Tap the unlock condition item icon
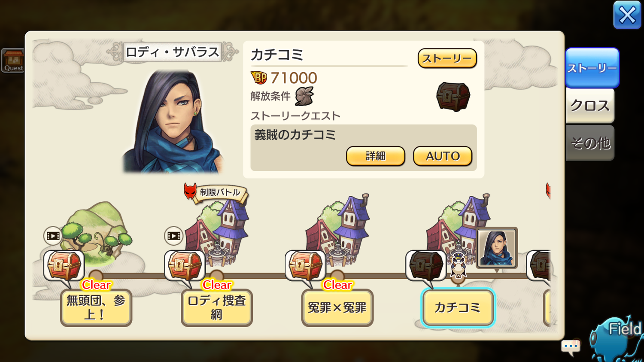 click(x=304, y=96)
